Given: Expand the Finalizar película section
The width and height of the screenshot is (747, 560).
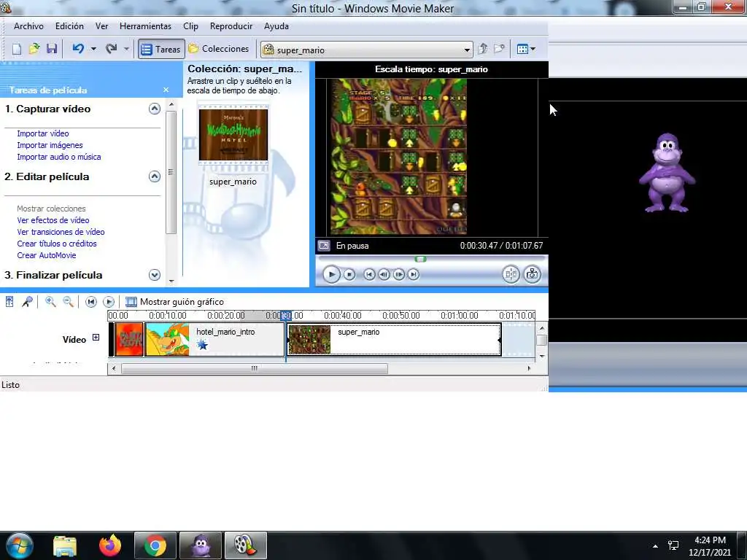Looking at the screenshot, I should coord(155,275).
